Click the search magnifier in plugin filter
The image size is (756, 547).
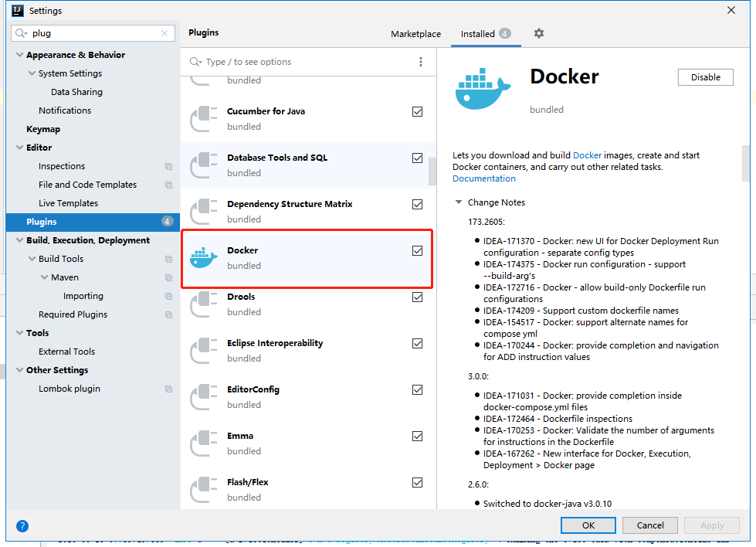[x=195, y=62]
